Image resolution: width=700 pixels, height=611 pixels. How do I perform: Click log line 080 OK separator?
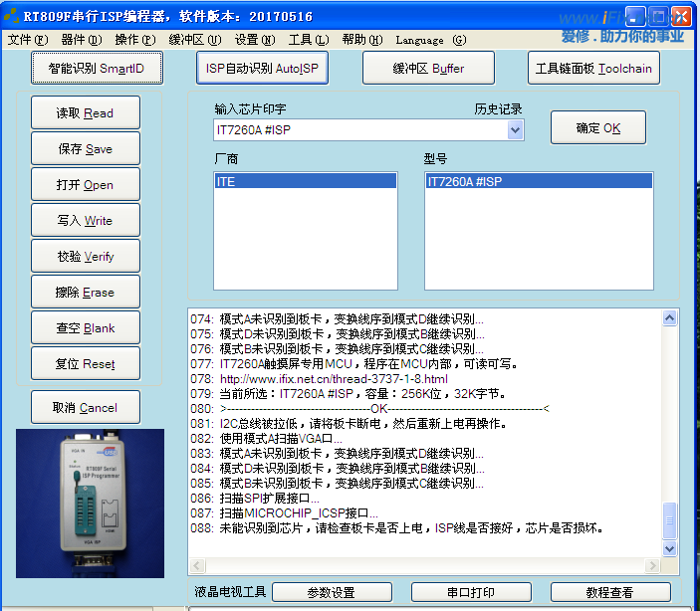click(370, 408)
